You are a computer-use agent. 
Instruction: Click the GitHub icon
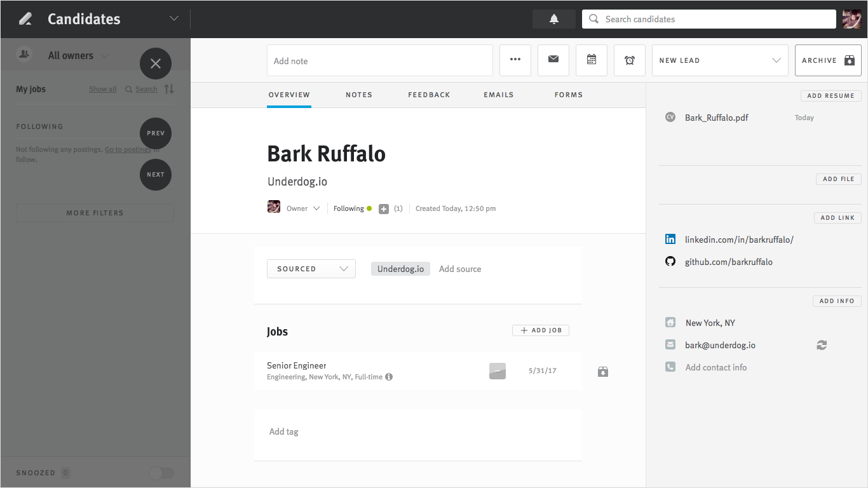[670, 262]
